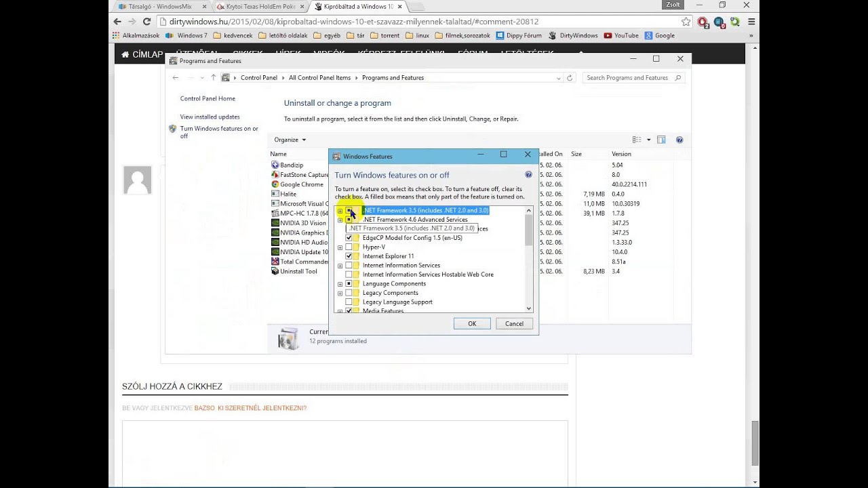Check Legacy Language Support
Image resolution: width=868 pixels, height=488 pixels.
click(349, 302)
